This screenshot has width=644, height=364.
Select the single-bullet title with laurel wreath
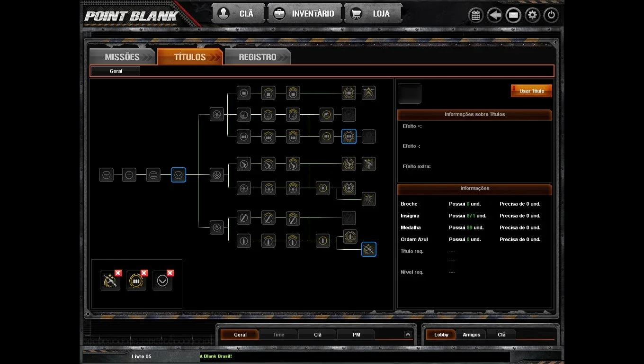pyautogui.click(x=350, y=237)
